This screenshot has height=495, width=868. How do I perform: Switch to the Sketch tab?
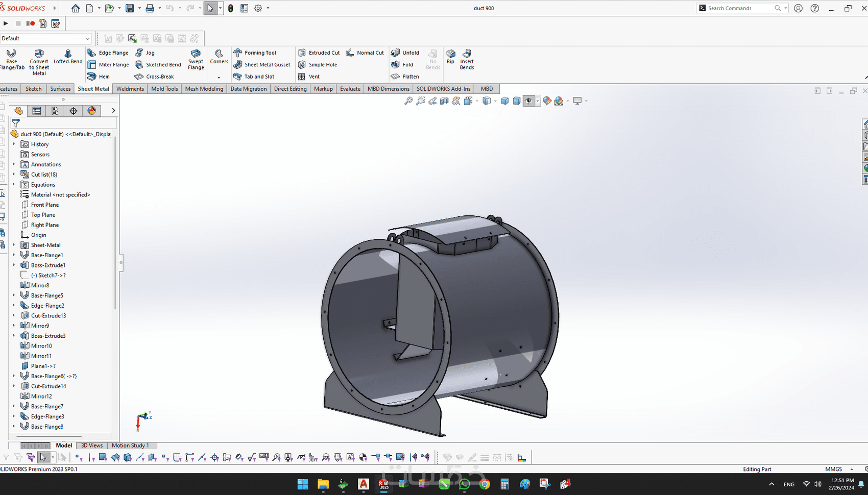pos(34,89)
